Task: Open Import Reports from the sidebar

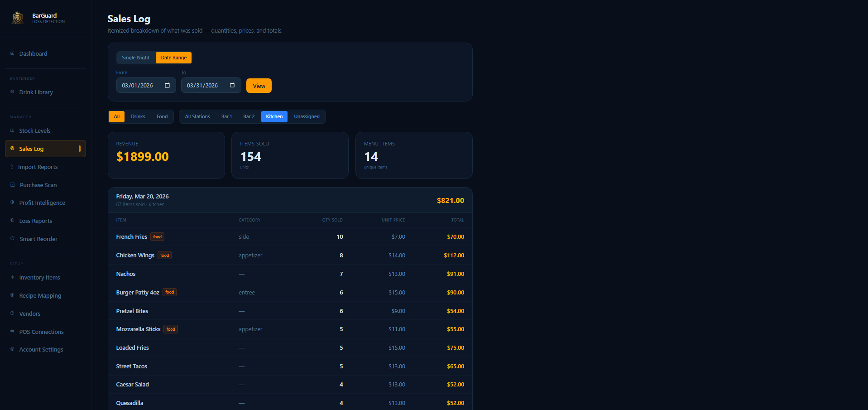Action: 13,167
